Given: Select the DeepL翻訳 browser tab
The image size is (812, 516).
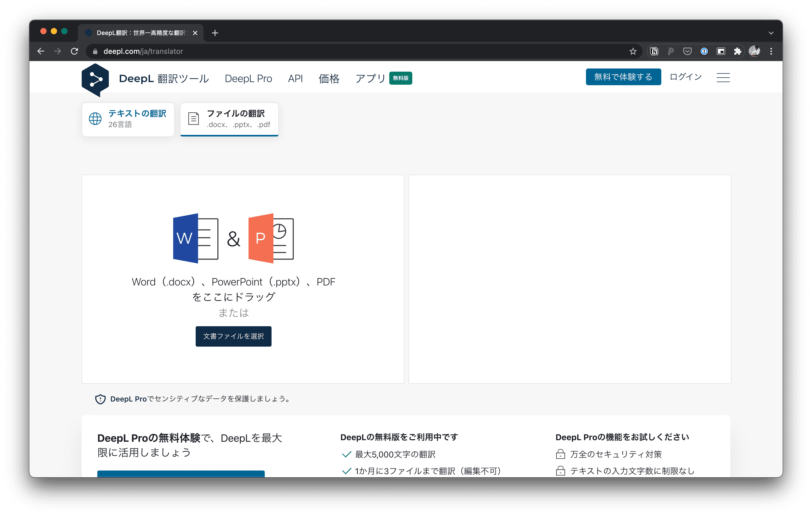Looking at the screenshot, I should tap(141, 33).
